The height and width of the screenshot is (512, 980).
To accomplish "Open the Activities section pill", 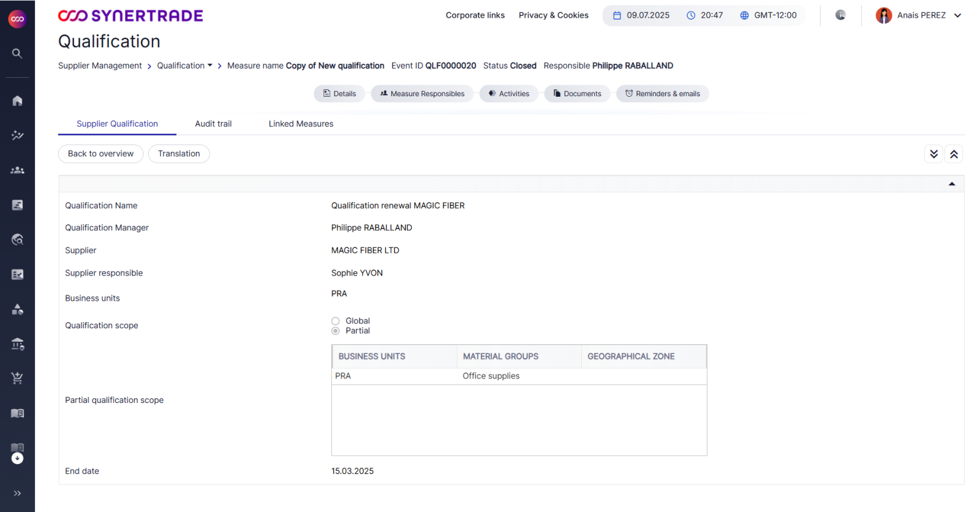I will [x=508, y=94].
